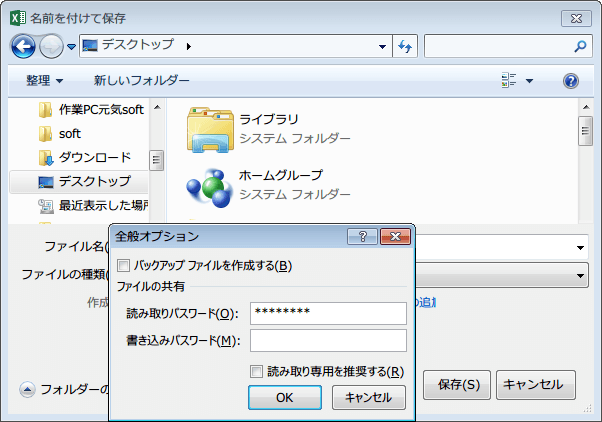This screenshot has height=422, width=602.
Task: Click デスクトップ in the address bar
Action: 137,45
